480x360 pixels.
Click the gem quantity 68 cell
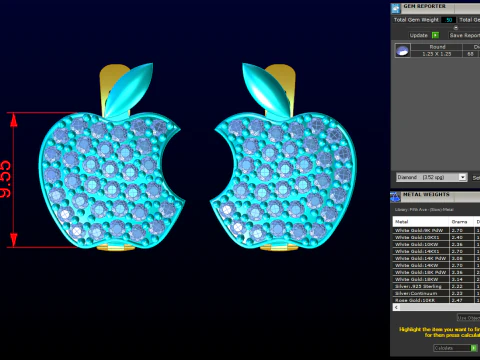pyautogui.click(x=470, y=54)
